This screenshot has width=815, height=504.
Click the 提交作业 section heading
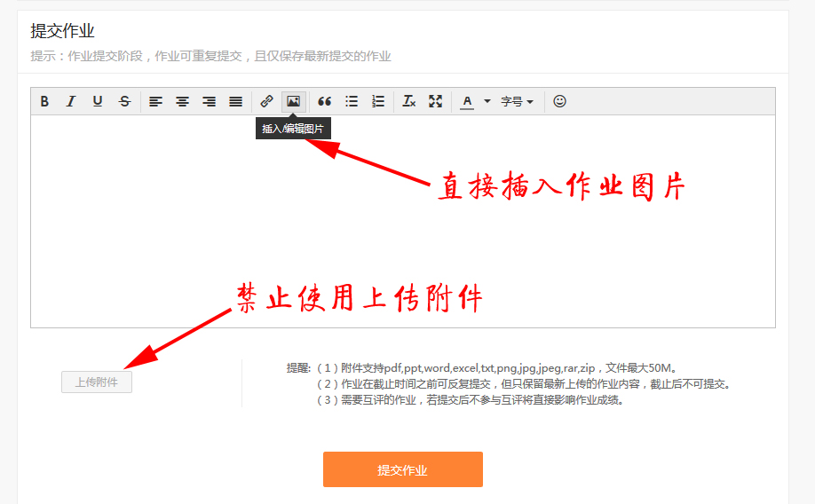[62, 31]
